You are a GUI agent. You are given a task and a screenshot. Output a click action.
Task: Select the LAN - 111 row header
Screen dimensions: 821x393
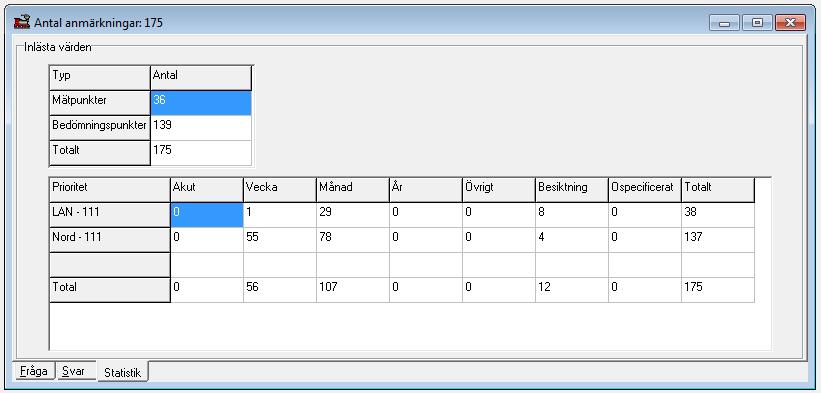click(x=110, y=215)
